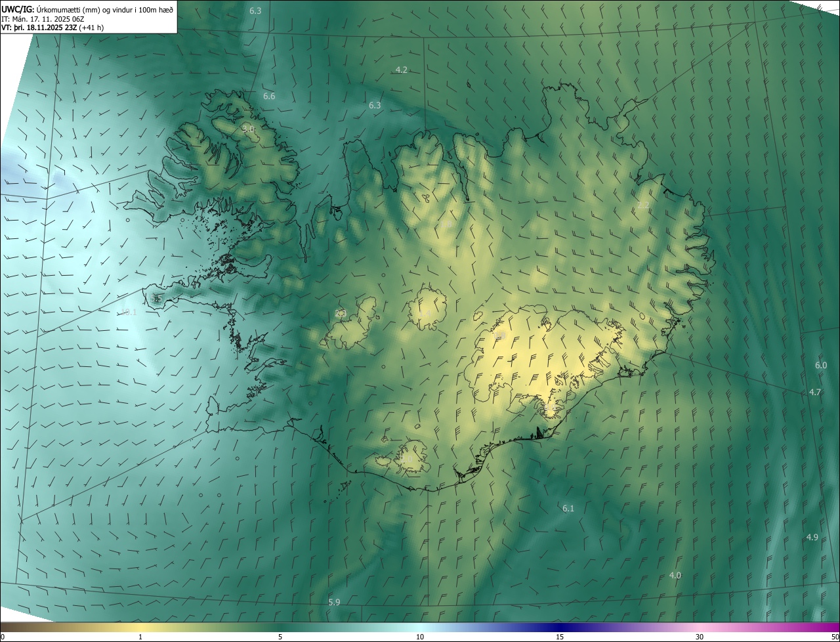
Task: Click the 6.1 value south of Iceland
Action: point(568,509)
